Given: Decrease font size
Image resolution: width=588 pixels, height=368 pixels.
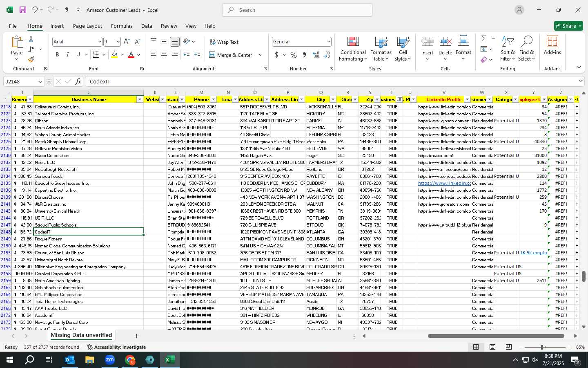Looking at the screenshot, I should pos(138,42).
